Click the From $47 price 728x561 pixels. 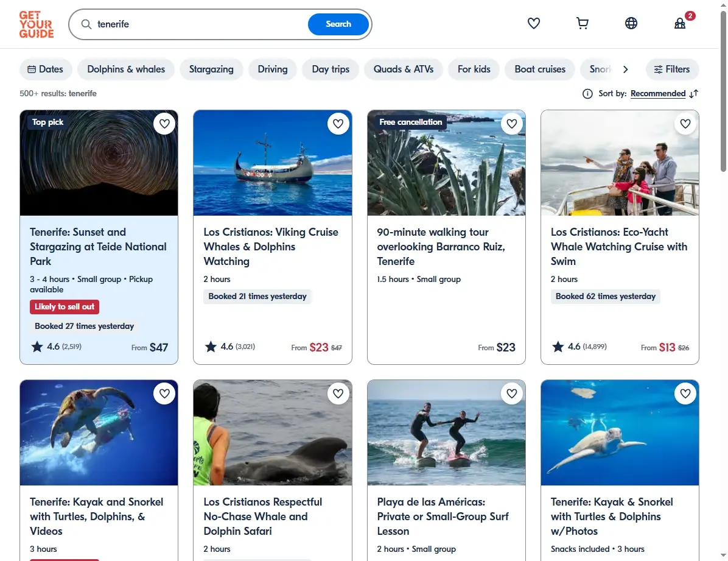(150, 347)
